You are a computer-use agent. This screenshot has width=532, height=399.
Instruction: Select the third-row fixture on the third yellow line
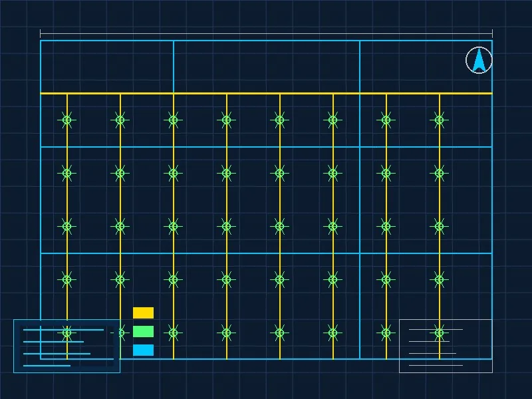174,226
